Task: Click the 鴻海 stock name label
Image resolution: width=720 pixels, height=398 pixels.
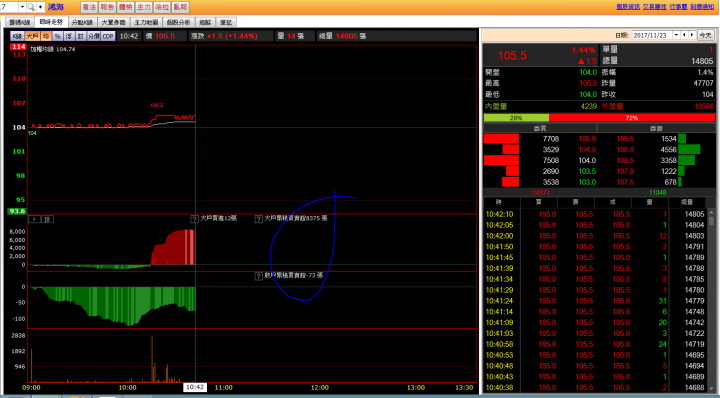Action: point(56,7)
